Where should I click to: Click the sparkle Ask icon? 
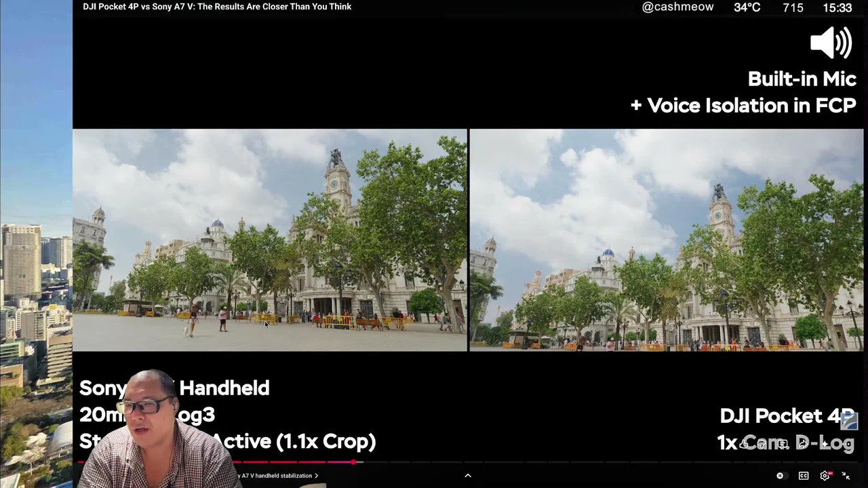click(x=825, y=444)
